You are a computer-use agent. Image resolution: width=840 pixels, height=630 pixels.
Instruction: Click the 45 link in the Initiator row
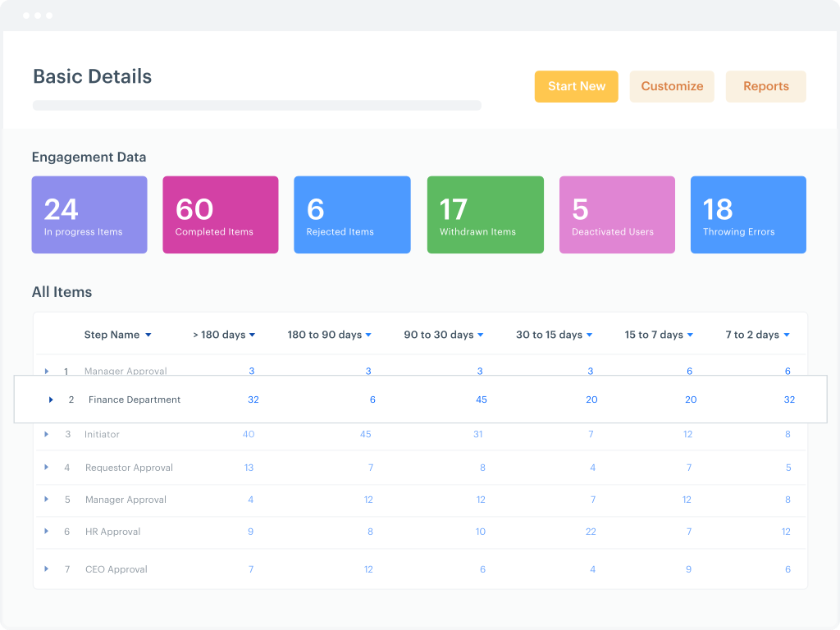coord(365,434)
